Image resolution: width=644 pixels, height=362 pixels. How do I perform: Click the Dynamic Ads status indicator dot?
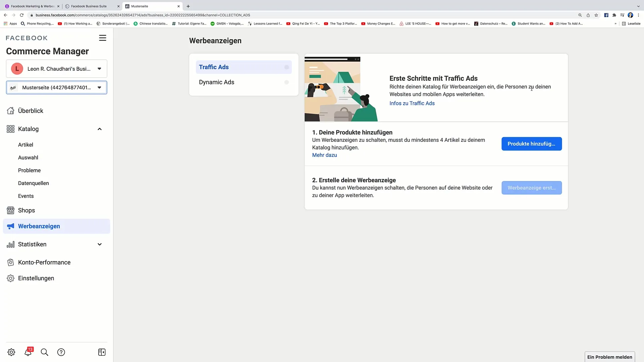point(286,82)
